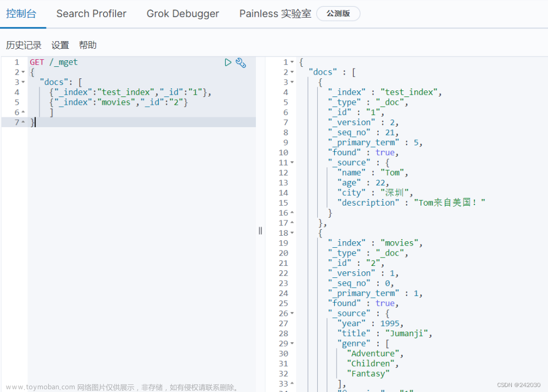Collapse response docs array at line 2
548x392 pixels.
[292, 72]
